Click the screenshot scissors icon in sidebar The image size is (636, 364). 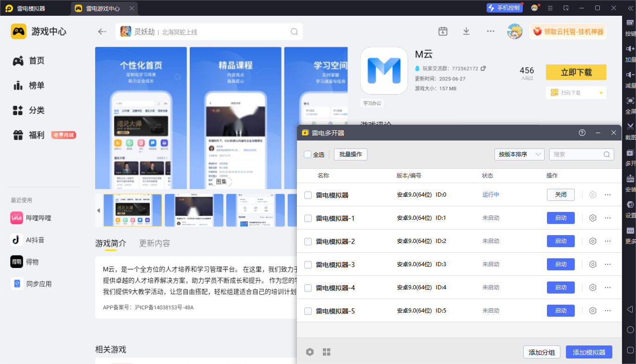tap(630, 126)
